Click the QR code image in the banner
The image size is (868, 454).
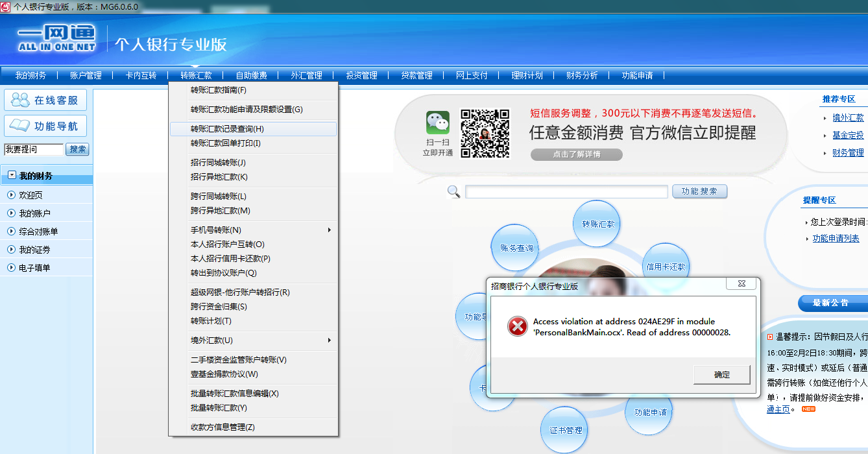pyautogui.click(x=485, y=133)
